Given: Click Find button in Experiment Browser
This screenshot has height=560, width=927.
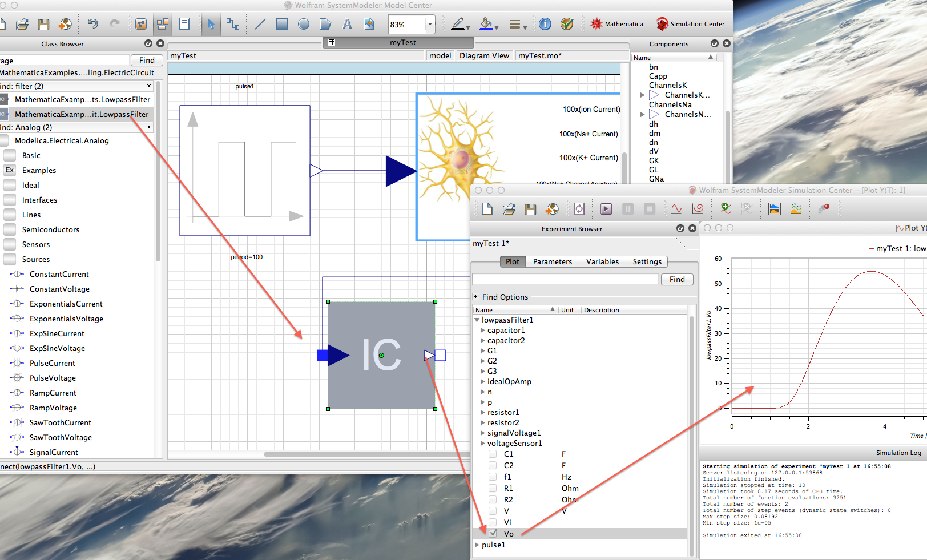Looking at the screenshot, I should [x=677, y=279].
